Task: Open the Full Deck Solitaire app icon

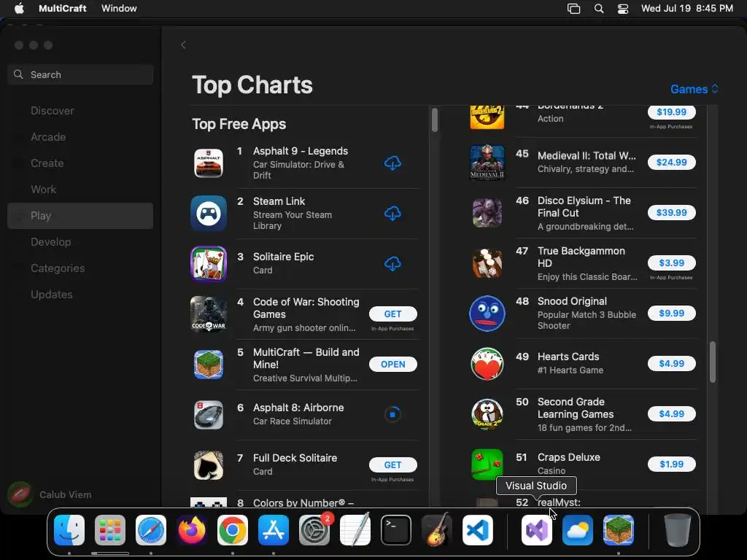Action: tap(209, 464)
